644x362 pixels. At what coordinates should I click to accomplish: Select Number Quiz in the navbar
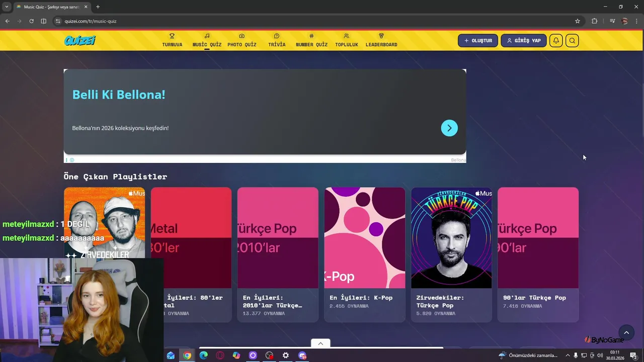pos(311,40)
